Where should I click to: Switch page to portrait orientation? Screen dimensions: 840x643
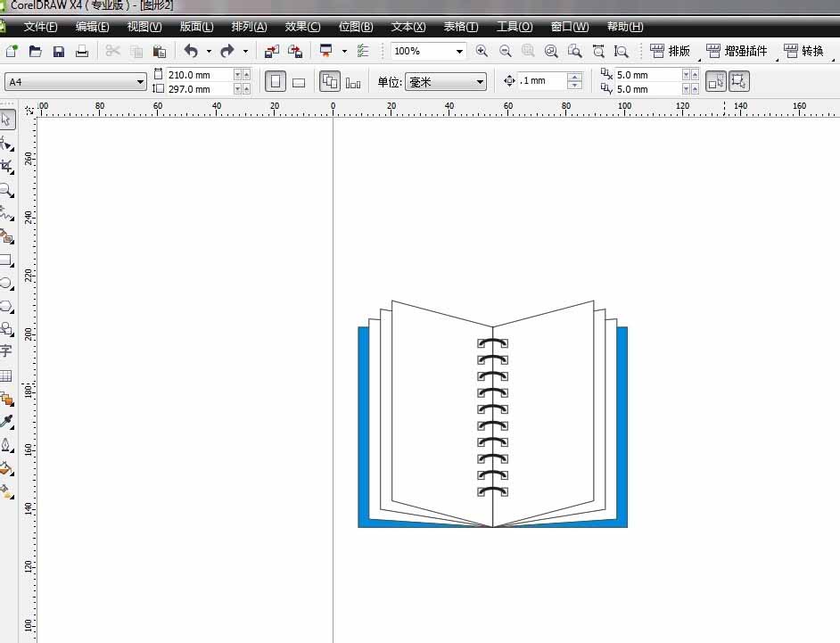point(276,82)
